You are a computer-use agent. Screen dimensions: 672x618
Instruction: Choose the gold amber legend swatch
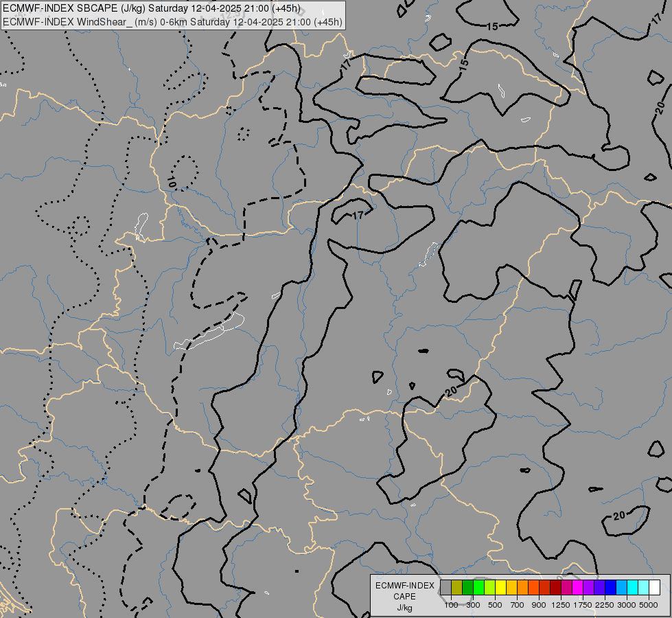(511, 588)
